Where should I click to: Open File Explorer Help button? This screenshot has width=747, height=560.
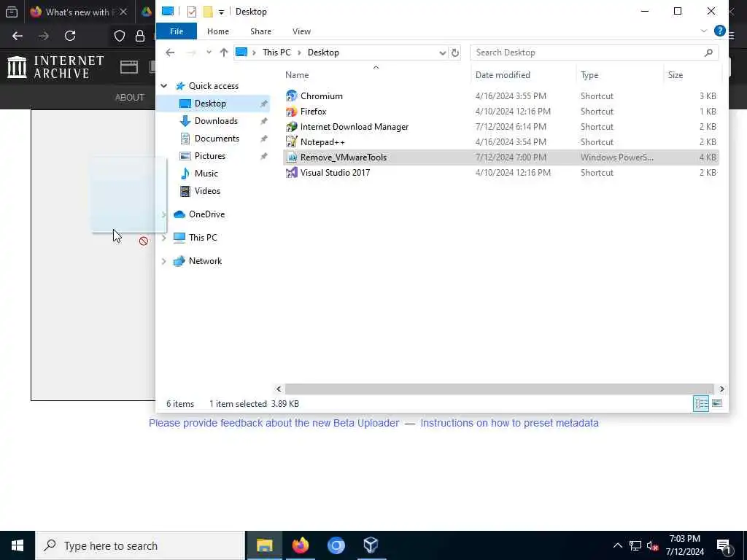click(x=719, y=31)
